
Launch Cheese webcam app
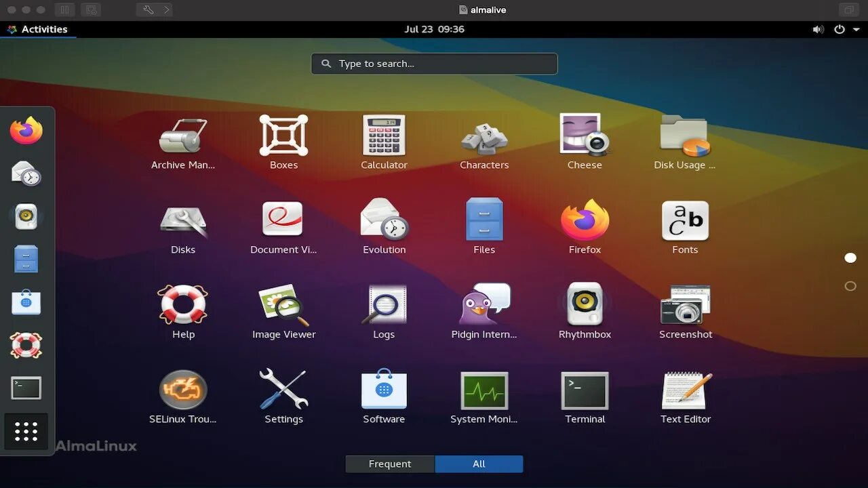click(x=585, y=143)
